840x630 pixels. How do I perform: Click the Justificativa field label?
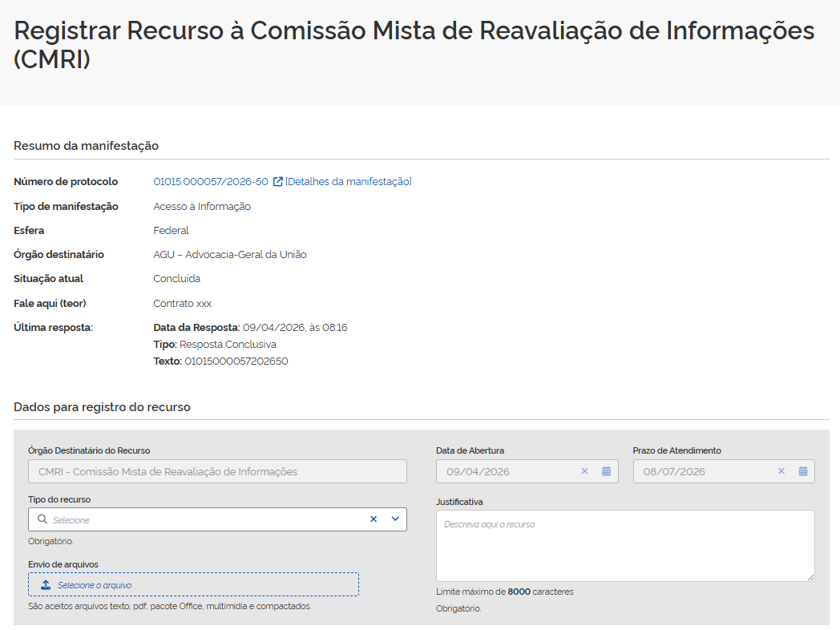click(x=459, y=502)
